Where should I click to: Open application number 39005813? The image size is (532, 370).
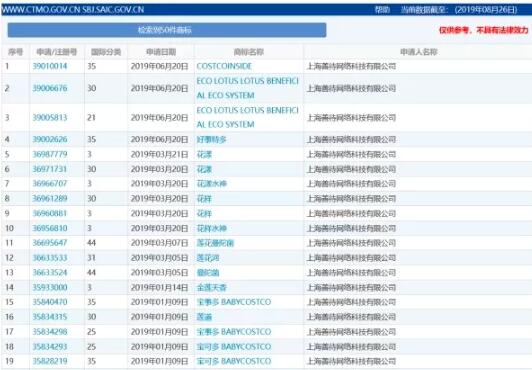tap(50, 118)
